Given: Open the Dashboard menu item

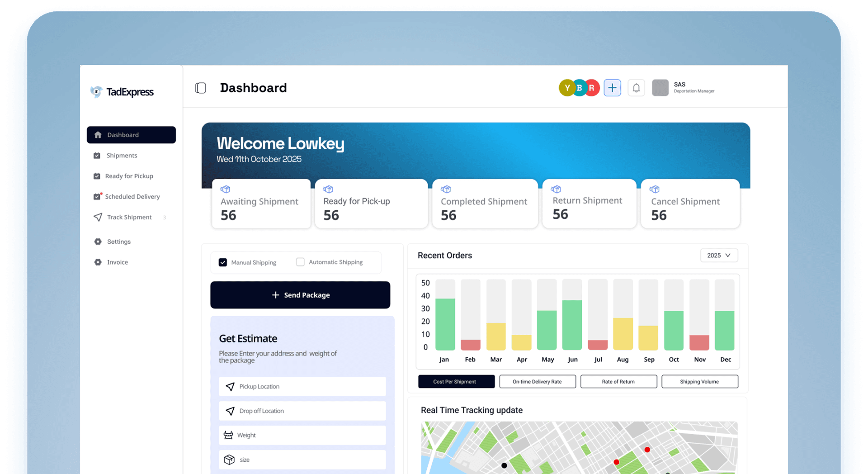Looking at the screenshot, I should (x=131, y=135).
